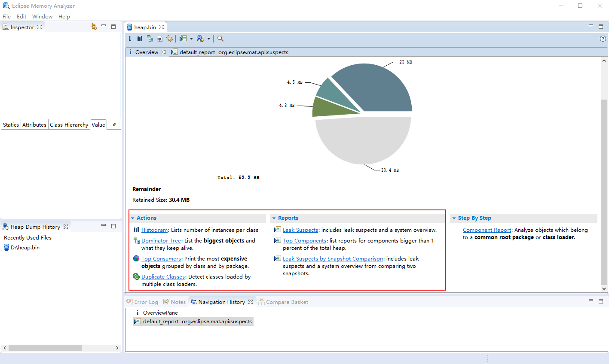Open help question mark icon
This screenshot has width=609, height=364.
pyautogui.click(x=603, y=39)
